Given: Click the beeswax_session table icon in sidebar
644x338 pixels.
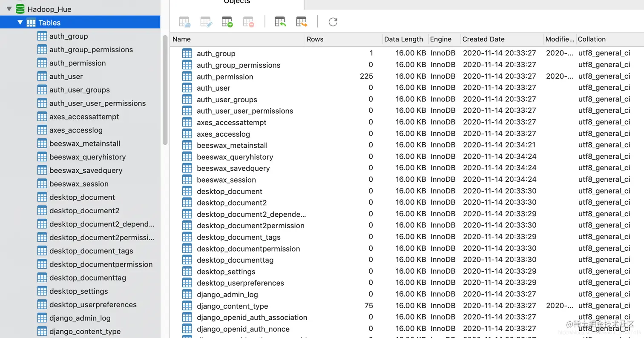Looking at the screenshot, I should [42, 184].
